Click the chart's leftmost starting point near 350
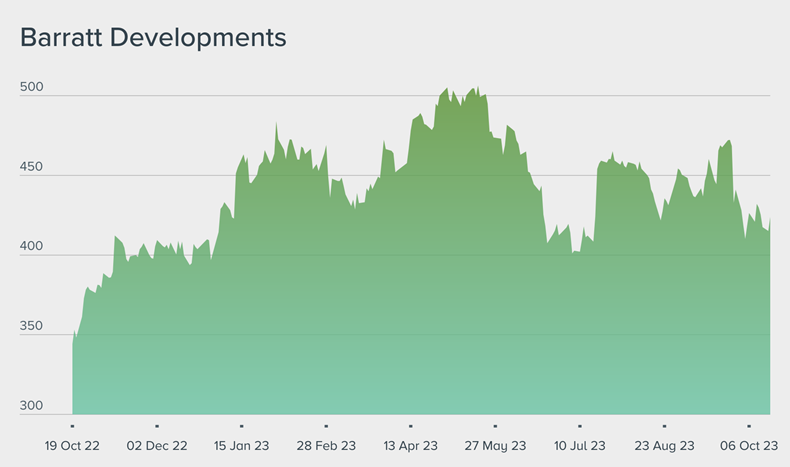 click(x=73, y=340)
